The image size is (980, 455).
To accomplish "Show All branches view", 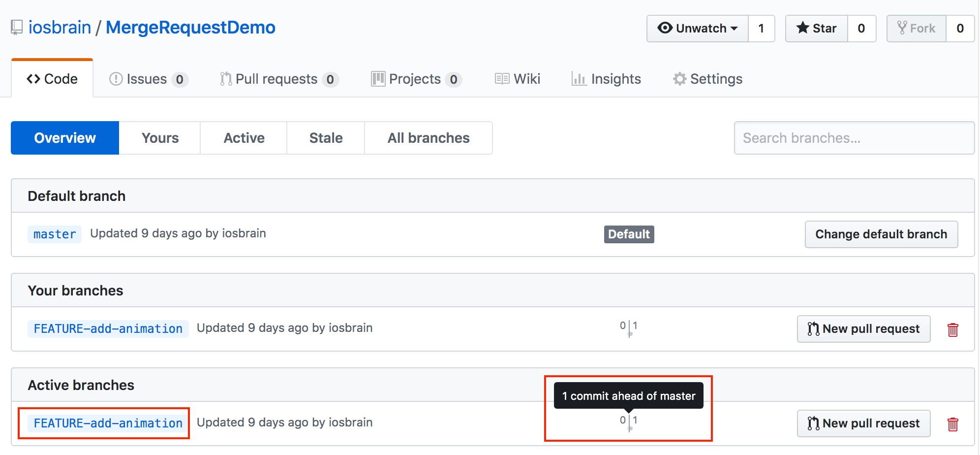I will [428, 138].
